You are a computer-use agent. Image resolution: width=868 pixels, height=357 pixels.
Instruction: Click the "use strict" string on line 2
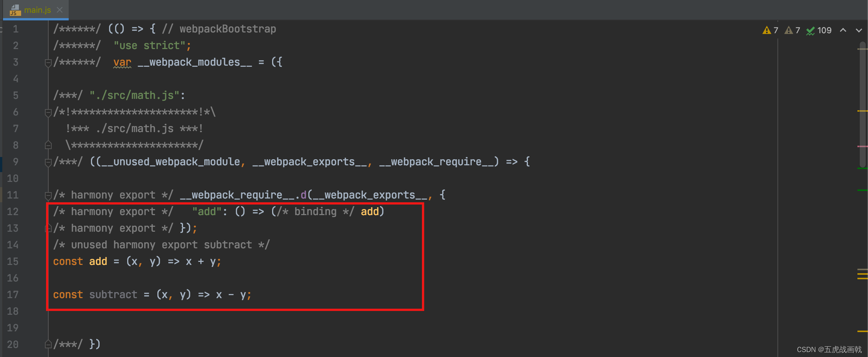pyautogui.click(x=150, y=46)
